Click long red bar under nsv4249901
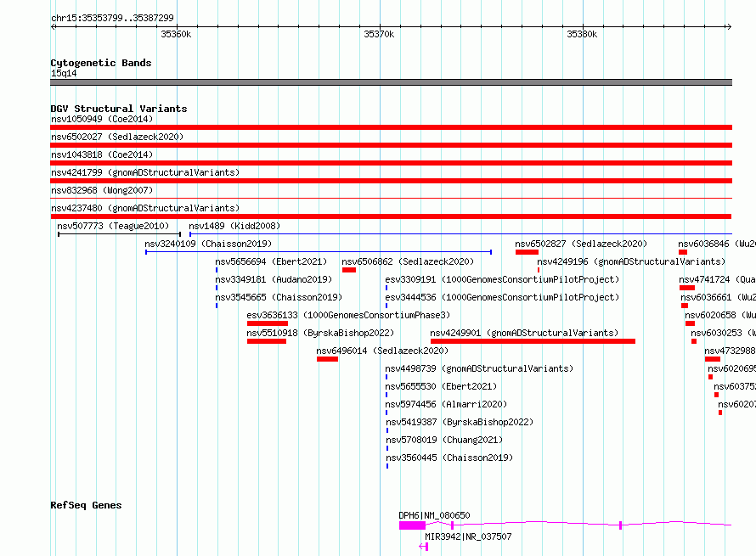Screen dimensions: 756x556 pyautogui.click(x=533, y=341)
